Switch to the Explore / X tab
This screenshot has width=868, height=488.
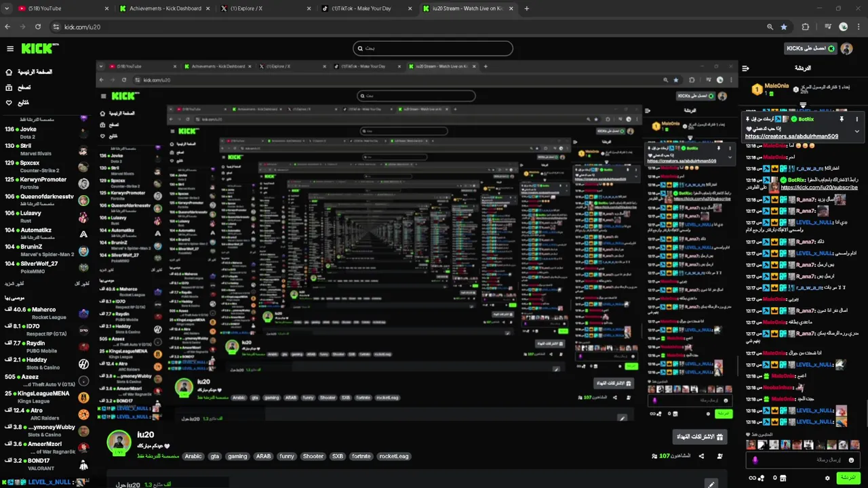(x=264, y=8)
